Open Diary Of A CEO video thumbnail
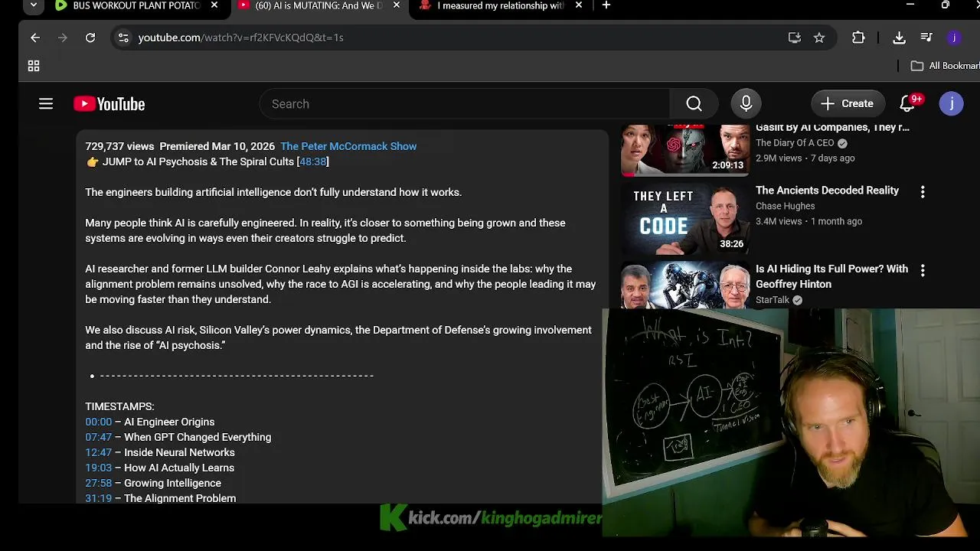 click(x=685, y=149)
